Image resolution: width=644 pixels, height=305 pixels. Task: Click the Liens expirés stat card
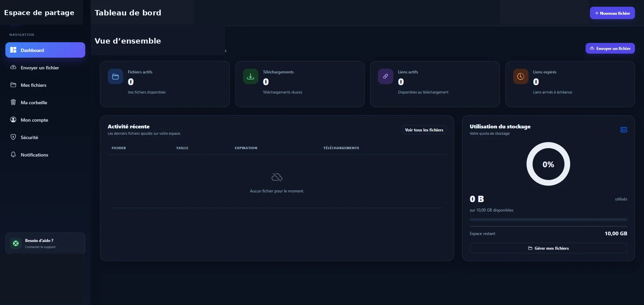tap(570, 84)
